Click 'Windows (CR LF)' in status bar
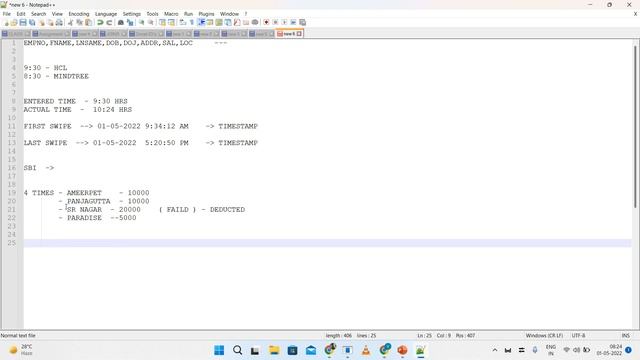The height and width of the screenshot is (360, 640). (544, 336)
